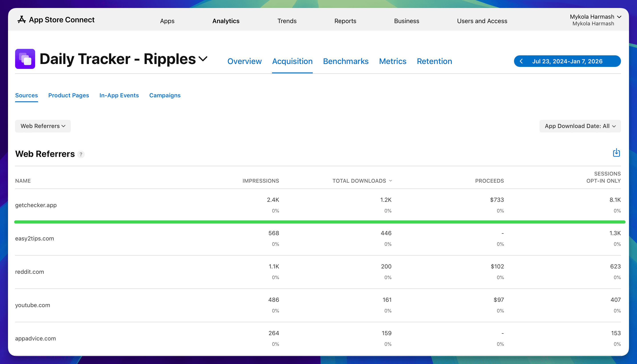Switch to the Benchmarks tab
The height and width of the screenshot is (364, 637).
pos(346,61)
